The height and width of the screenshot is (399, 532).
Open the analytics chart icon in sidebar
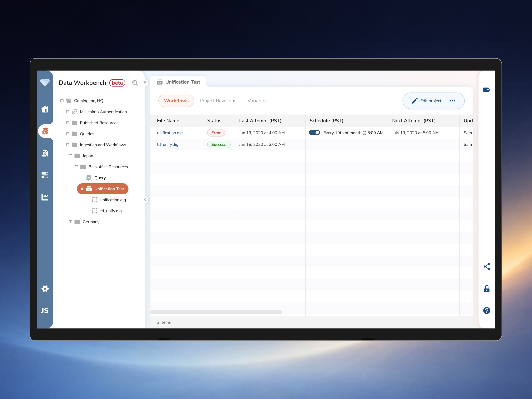pyautogui.click(x=45, y=197)
